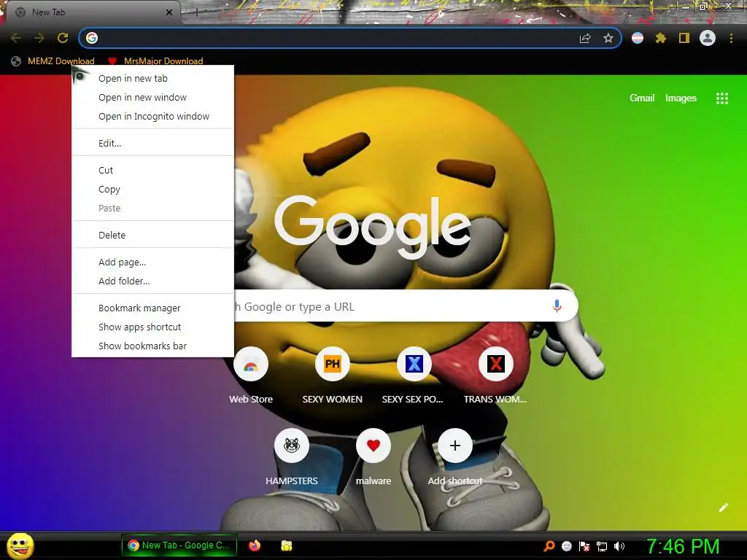
Task: Start voice search with the microphone icon
Action: 557,306
